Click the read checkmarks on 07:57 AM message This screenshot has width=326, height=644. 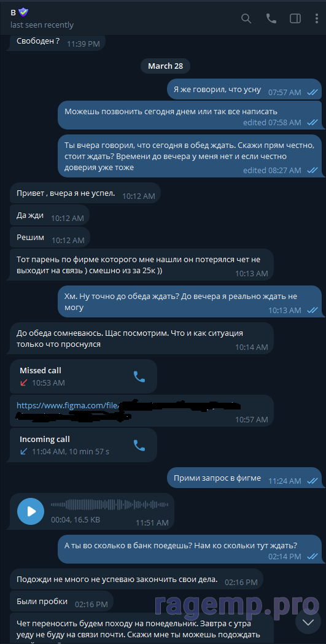pyautogui.click(x=312, y=93)
